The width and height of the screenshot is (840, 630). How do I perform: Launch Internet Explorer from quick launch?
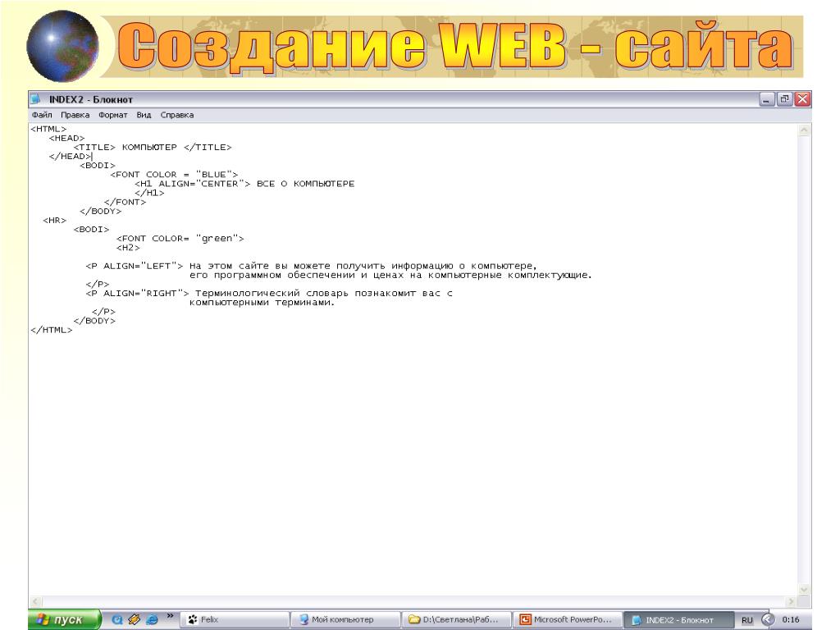click(152, 619)
